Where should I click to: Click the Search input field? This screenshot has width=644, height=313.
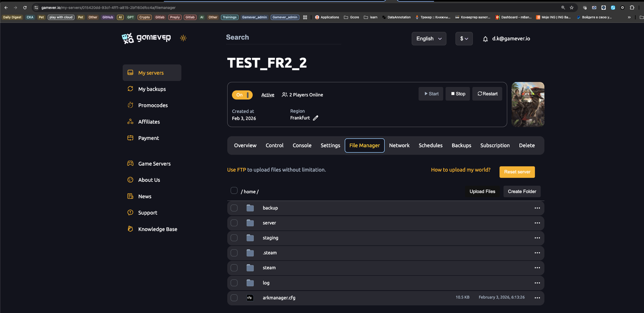(x=283, y=37)
